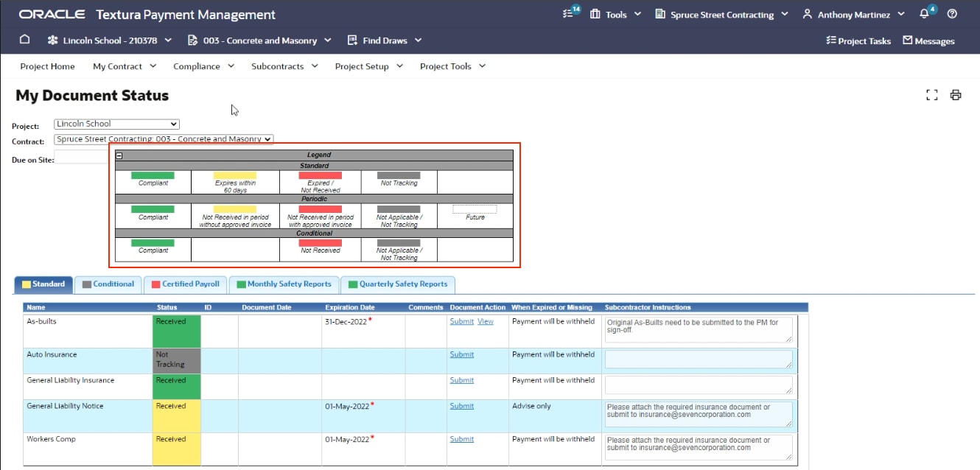Click the Auto Insurance instructions text box
Screen dimensions: 980x470
click(699, 359)
